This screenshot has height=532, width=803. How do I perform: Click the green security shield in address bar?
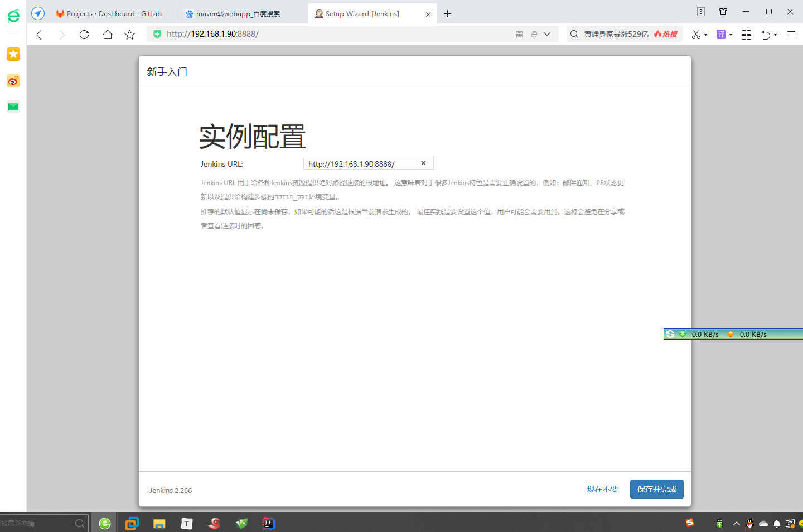tap(157, 34)
